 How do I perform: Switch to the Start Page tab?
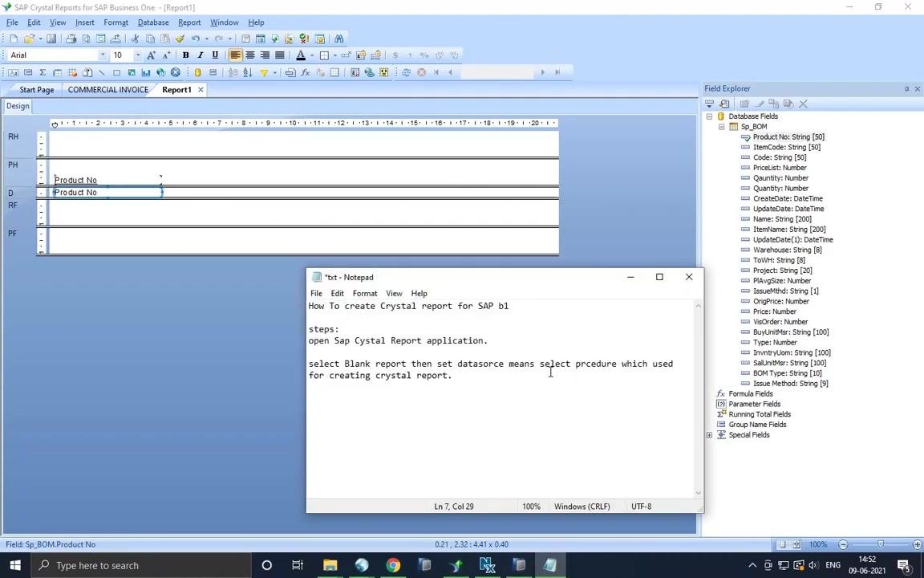coord(37,90)
